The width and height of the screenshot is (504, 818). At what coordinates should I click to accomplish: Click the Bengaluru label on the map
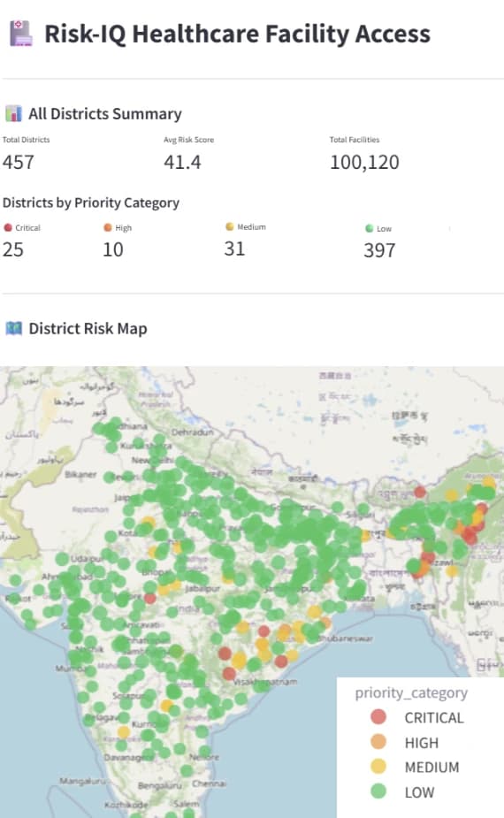point(159,785)
